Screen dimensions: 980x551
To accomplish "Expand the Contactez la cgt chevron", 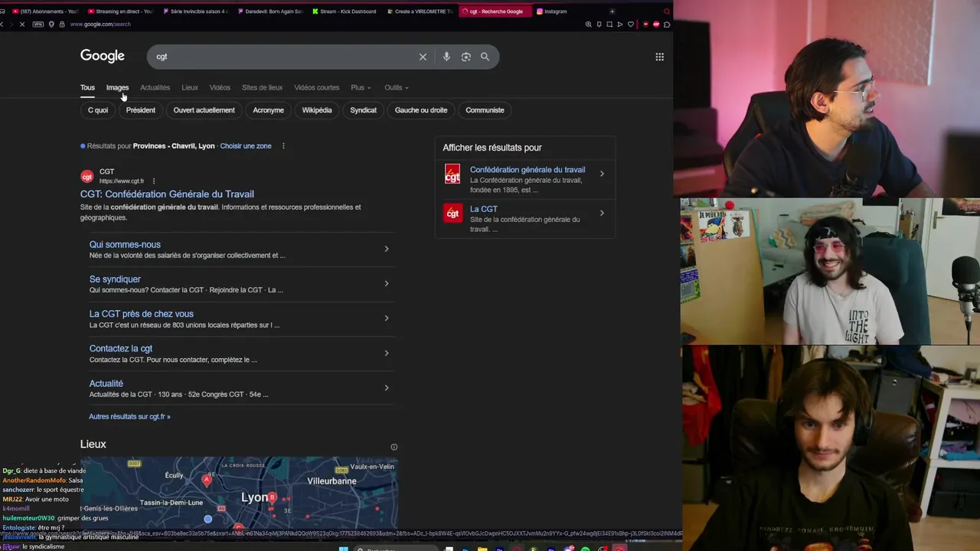I will 386,353.
